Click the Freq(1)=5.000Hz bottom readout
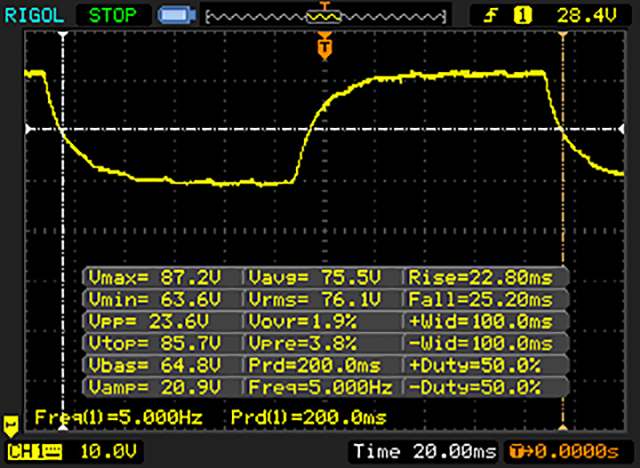The height and width of the screenshot is (468, 640). tap(118, 417)
